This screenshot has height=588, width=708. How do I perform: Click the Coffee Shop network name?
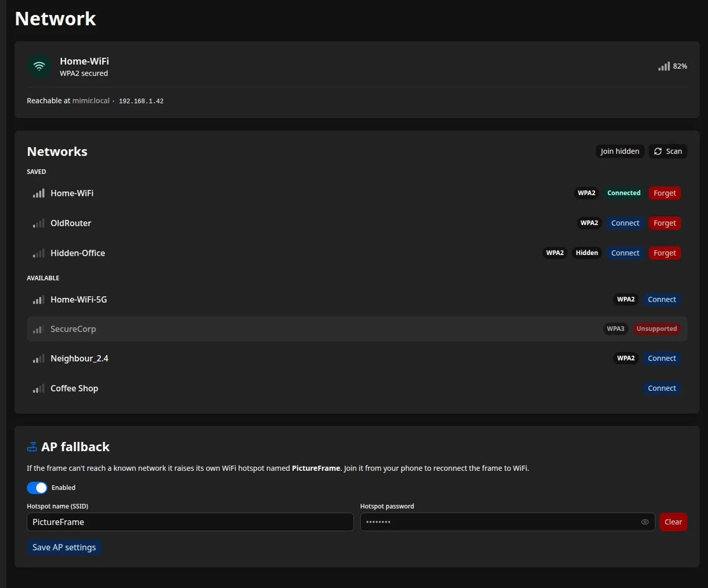[74, 388]
